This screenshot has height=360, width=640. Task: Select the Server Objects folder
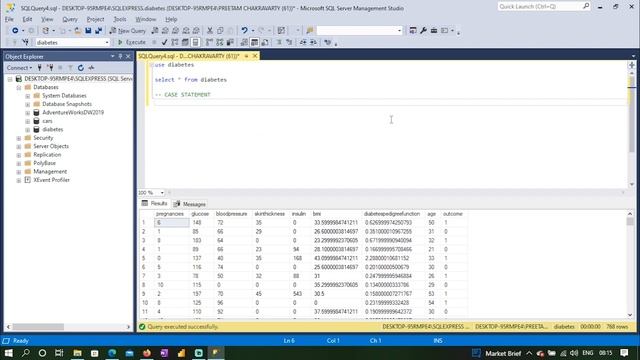[51, 146]
